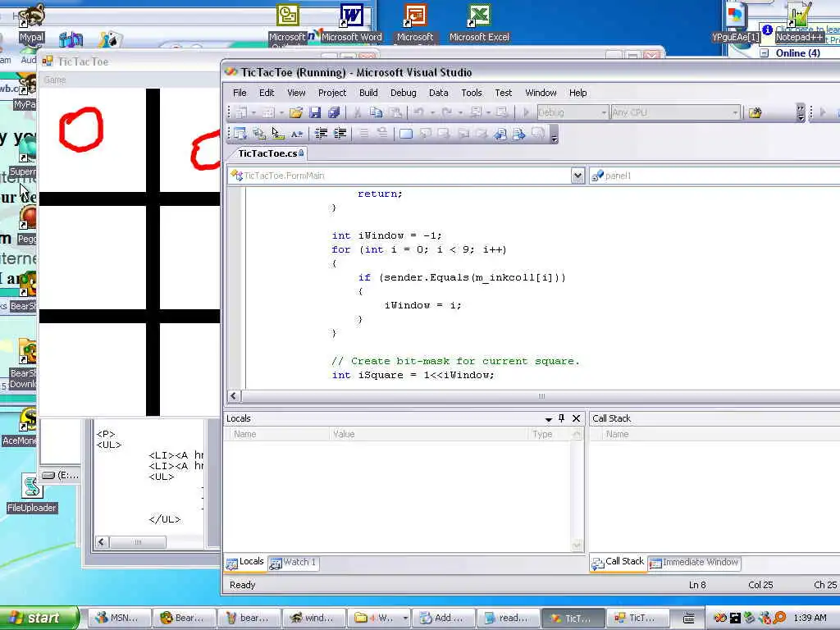This screenshot has height=630, width=840.
Task: Toggle a bookmark using the blue rectangle icon
Action: coord(406,134)
